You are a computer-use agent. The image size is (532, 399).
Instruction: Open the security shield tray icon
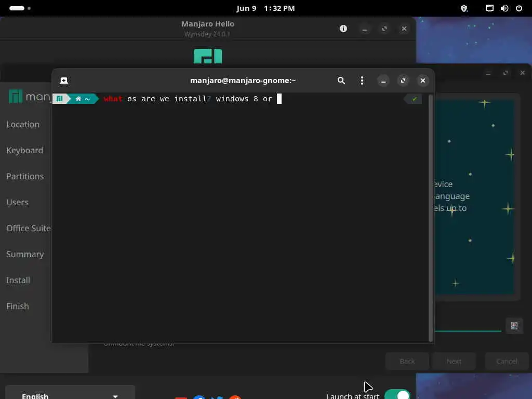(x=464, y=8)
